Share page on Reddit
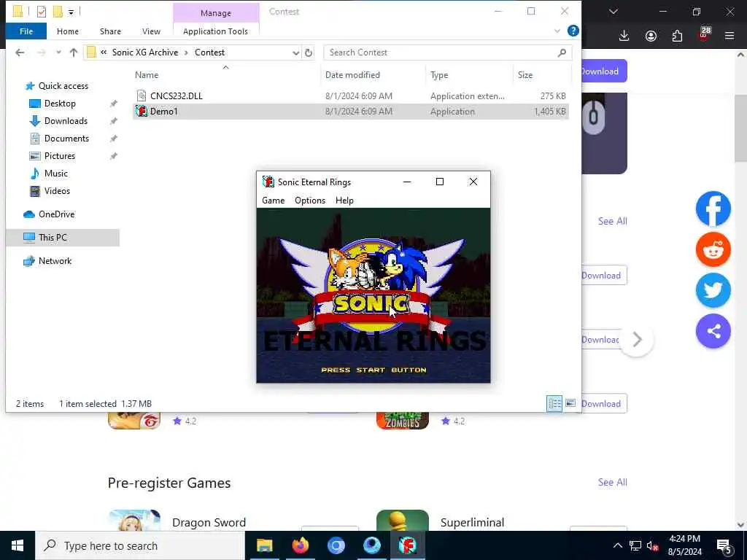The image size is (747, 560). (713, 249)
